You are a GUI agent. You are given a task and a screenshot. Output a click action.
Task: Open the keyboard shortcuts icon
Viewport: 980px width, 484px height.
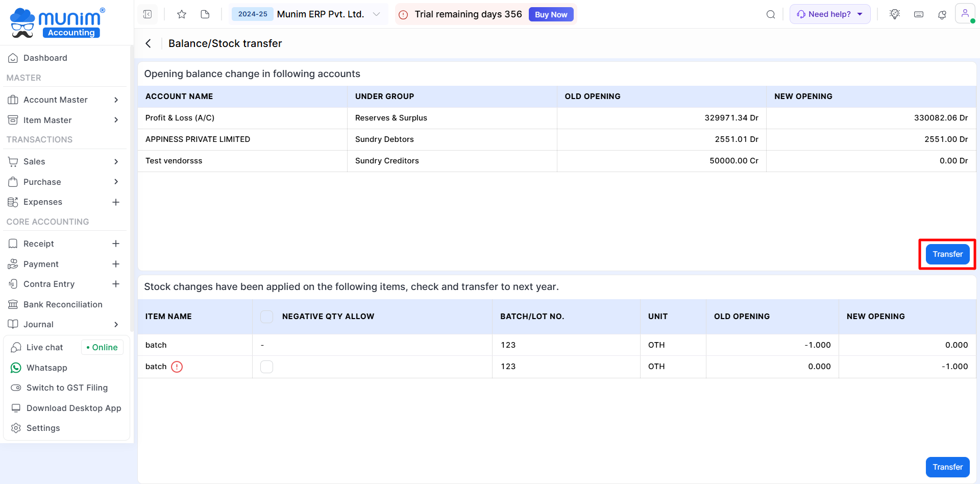[919, 14]
